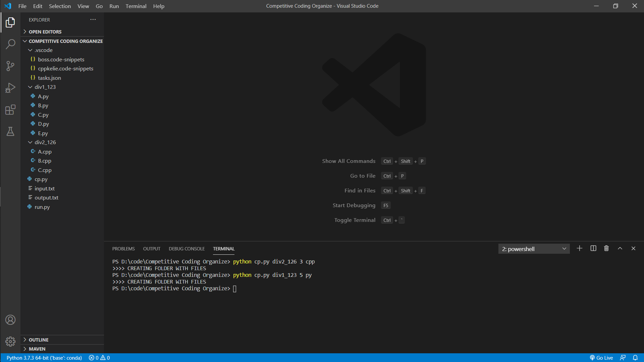Open the Test flask view
Screen dimensions: 644x362
tap(10, 131)
